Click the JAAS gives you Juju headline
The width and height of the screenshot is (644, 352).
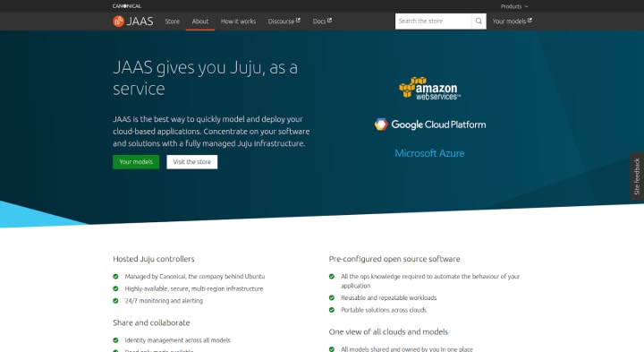206,78
